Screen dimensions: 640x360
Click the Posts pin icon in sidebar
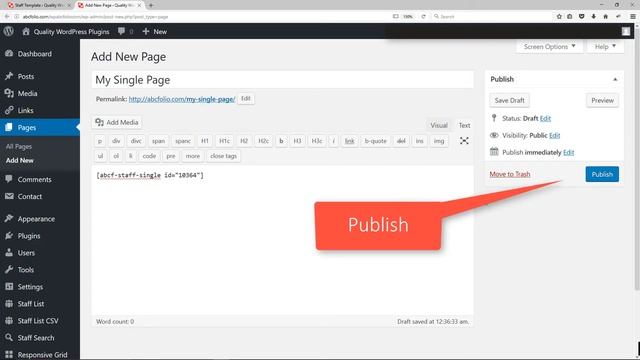coord(9,76)
